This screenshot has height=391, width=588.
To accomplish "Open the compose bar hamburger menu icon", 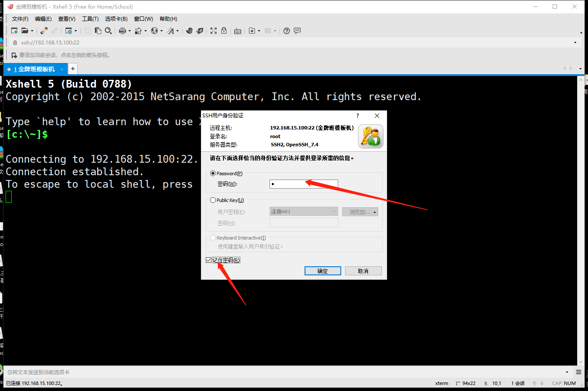I will [x=579, y=372].
